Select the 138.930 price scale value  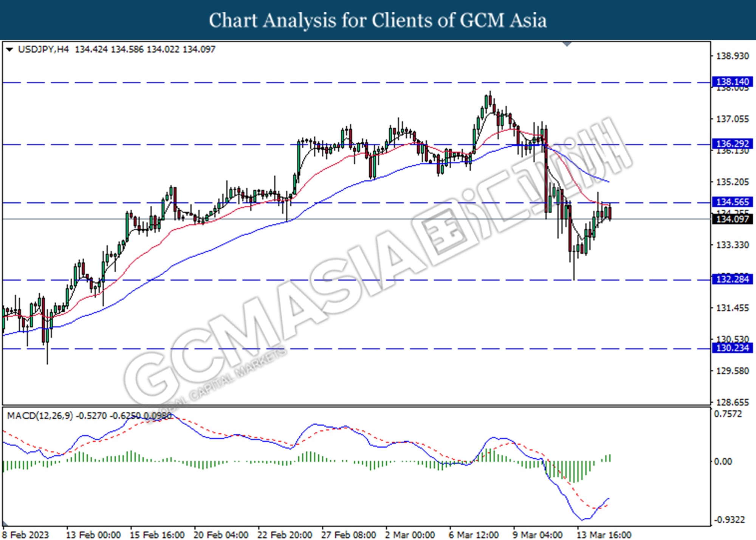click(x=733, y=56)
